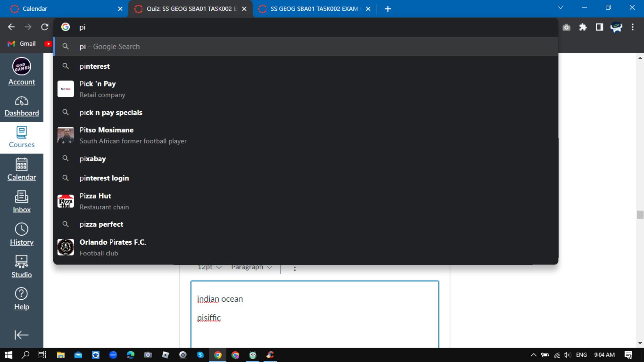644x362 pixels.
Task: Open the browser side panel icon
Action: [x=599, y=27]
